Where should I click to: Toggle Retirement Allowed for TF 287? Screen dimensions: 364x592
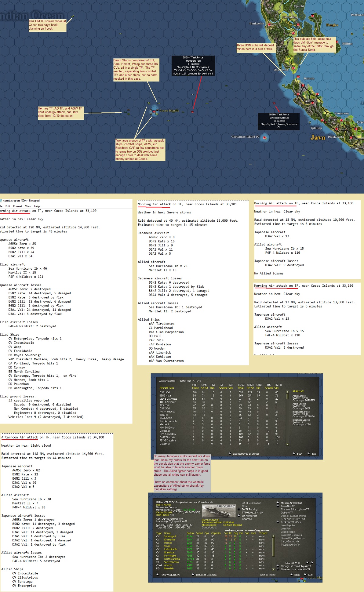click(x=212, y=522)
